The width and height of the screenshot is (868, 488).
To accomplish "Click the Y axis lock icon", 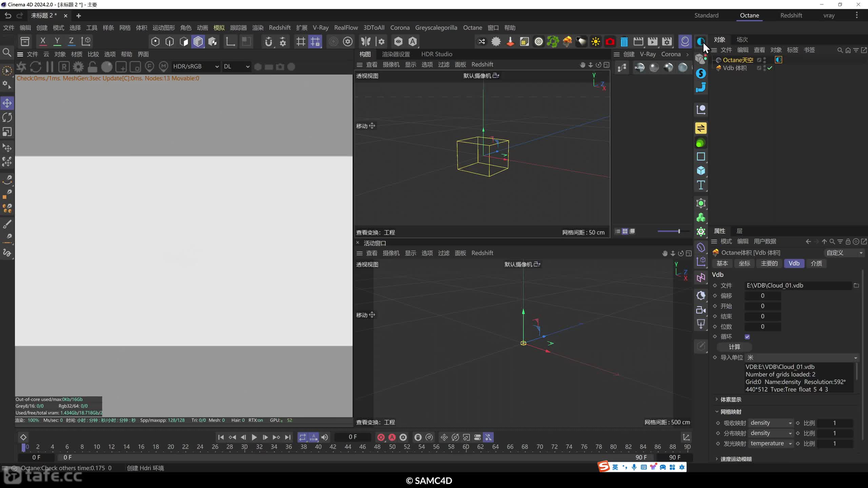I will point(57,41).
